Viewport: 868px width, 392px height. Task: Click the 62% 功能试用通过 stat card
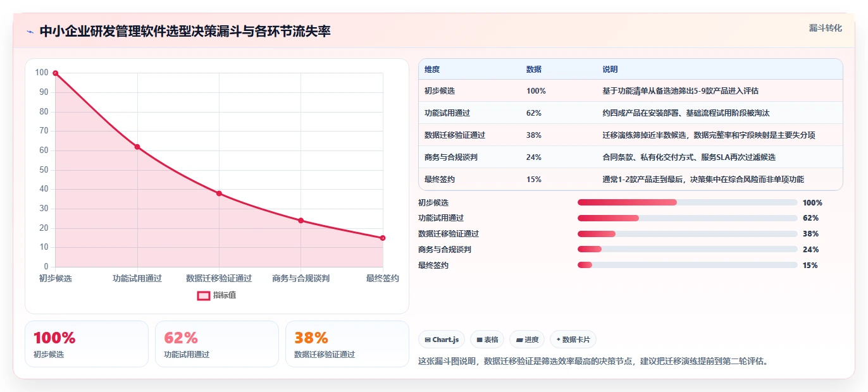(x=217, y=344)
